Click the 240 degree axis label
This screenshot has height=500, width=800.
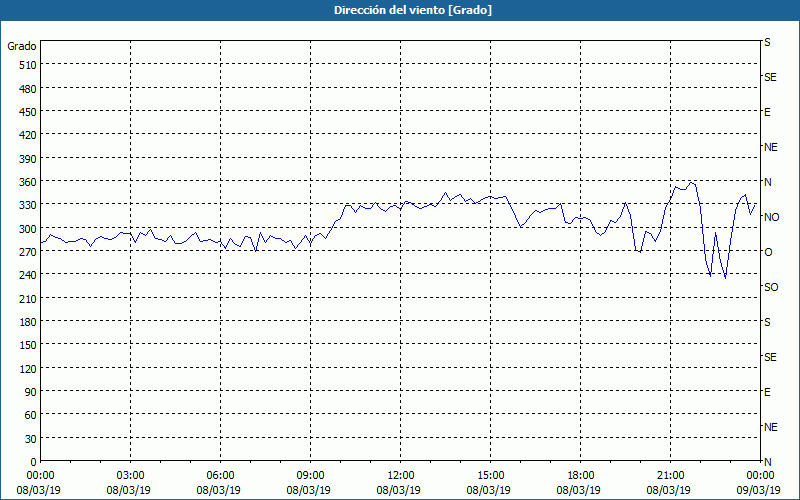[28, 276]
